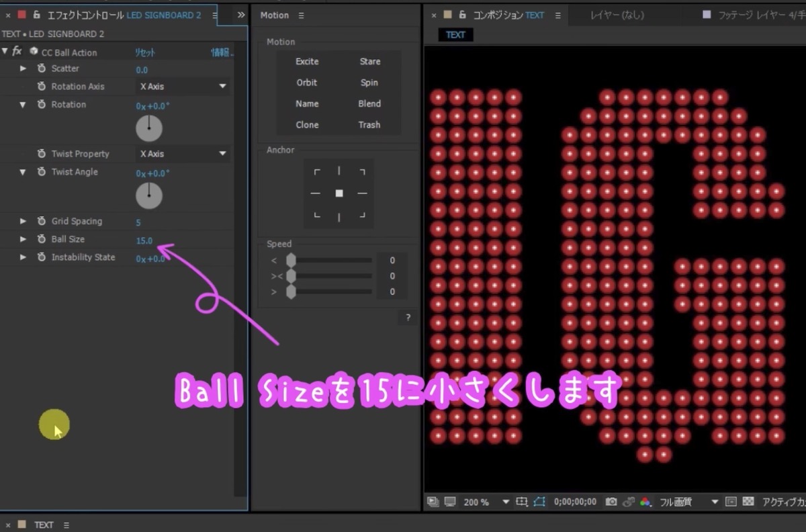
Task: Open the Motion panel menu
Action: (x=300, y=15)
